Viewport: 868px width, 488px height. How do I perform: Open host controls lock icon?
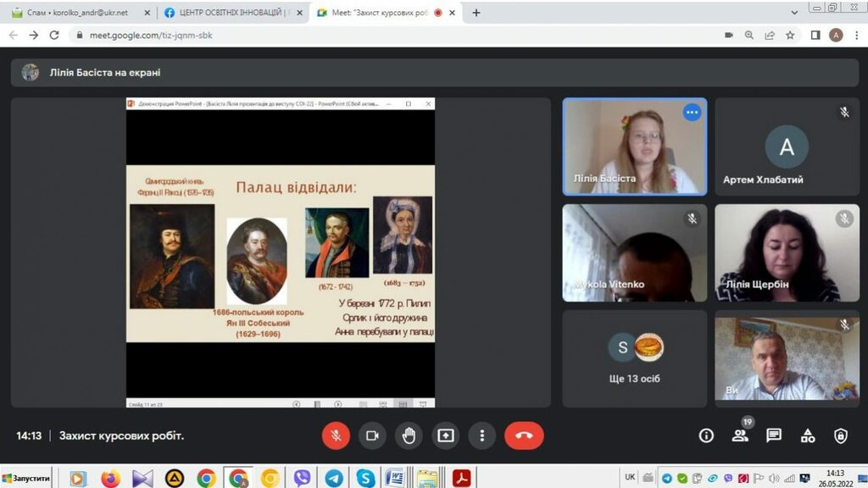point(841,435)
